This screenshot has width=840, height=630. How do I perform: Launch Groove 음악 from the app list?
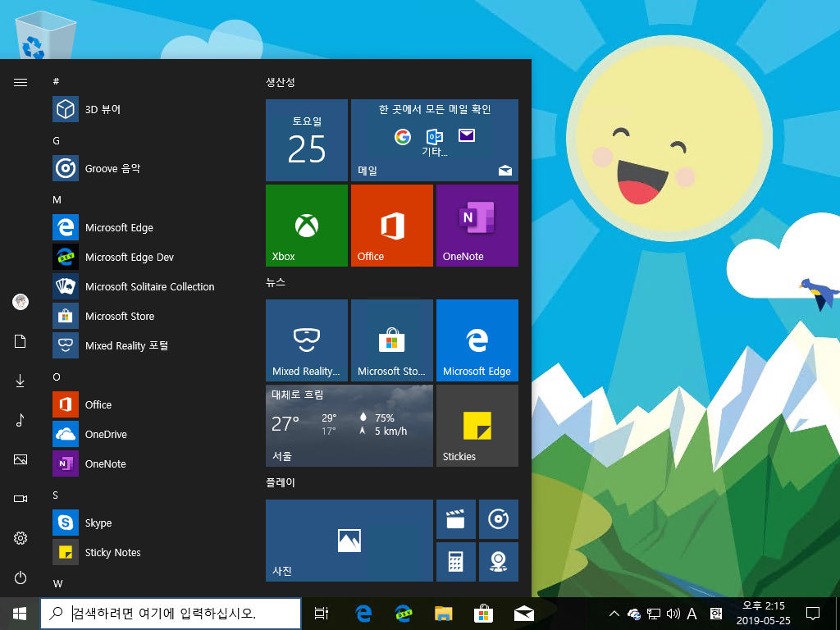pyautogui.click(x=144, y=168)
